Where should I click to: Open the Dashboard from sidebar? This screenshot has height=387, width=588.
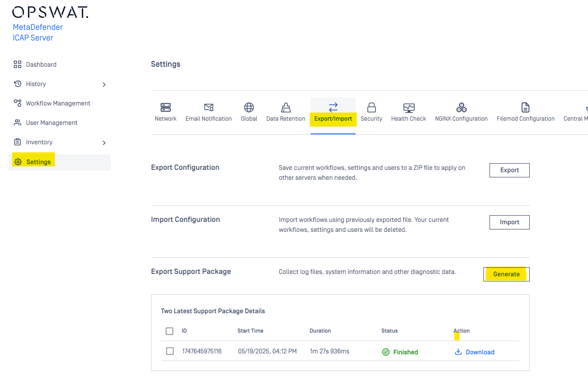[41, 64]
